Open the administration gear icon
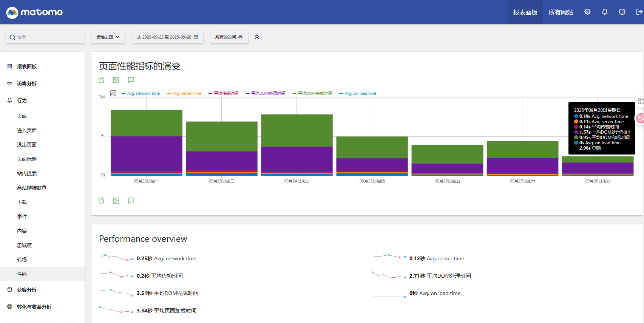Image resolution: width=644 pixels, height=323 pixels. click(587, 12)
